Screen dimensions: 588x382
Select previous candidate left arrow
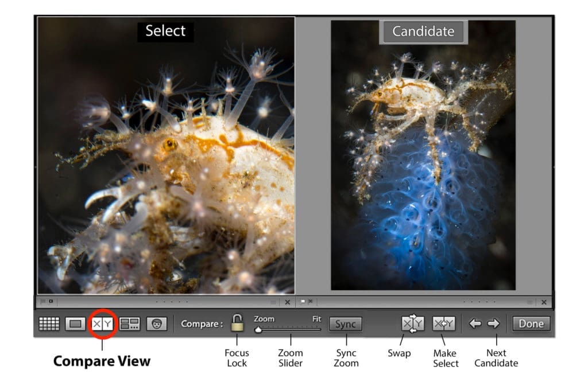point(475,323)
